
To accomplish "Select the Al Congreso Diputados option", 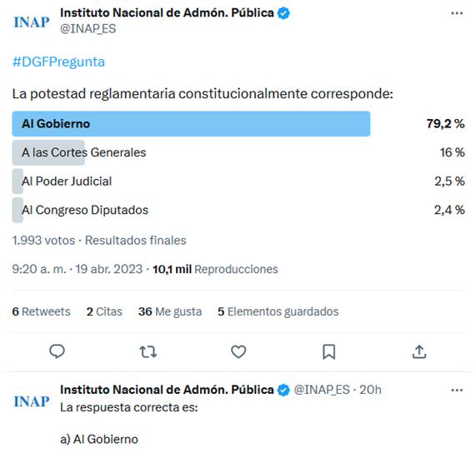I will [85, 210].
